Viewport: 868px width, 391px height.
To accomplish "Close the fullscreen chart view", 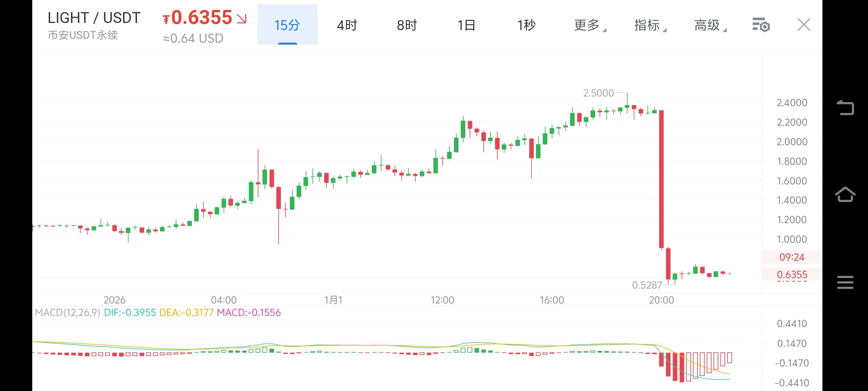I will (804, 25).
